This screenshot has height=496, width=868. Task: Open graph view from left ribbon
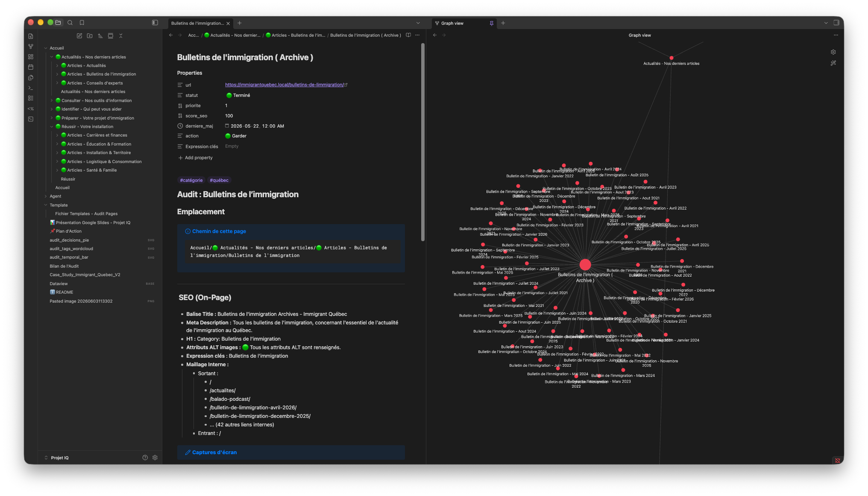(x=31, y=47)
